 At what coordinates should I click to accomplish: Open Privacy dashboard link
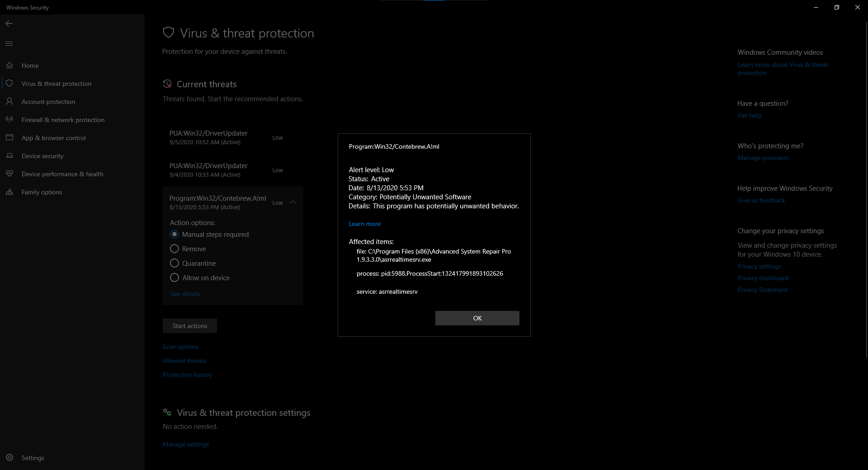click(x=763, y=278)
